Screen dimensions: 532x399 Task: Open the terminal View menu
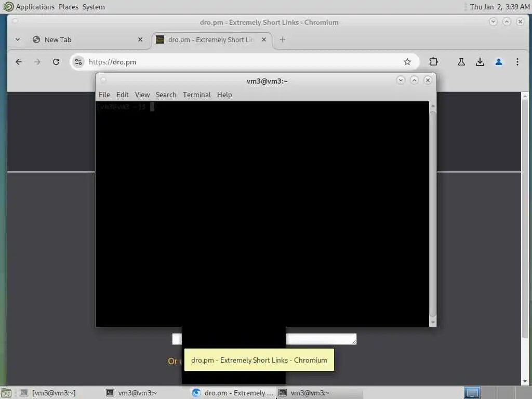point(142,95)
